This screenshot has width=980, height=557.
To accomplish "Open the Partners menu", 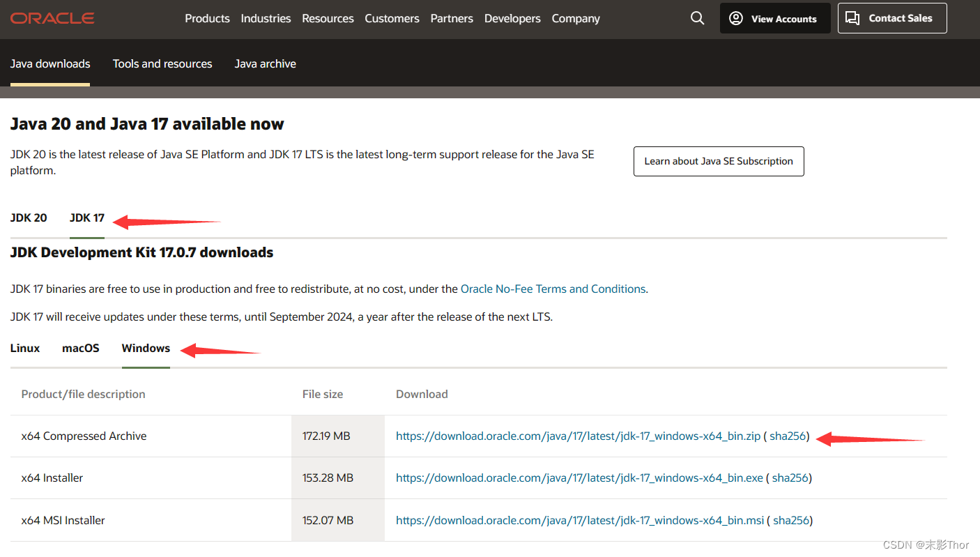I will pyautogui.click(x=452, y=19).
